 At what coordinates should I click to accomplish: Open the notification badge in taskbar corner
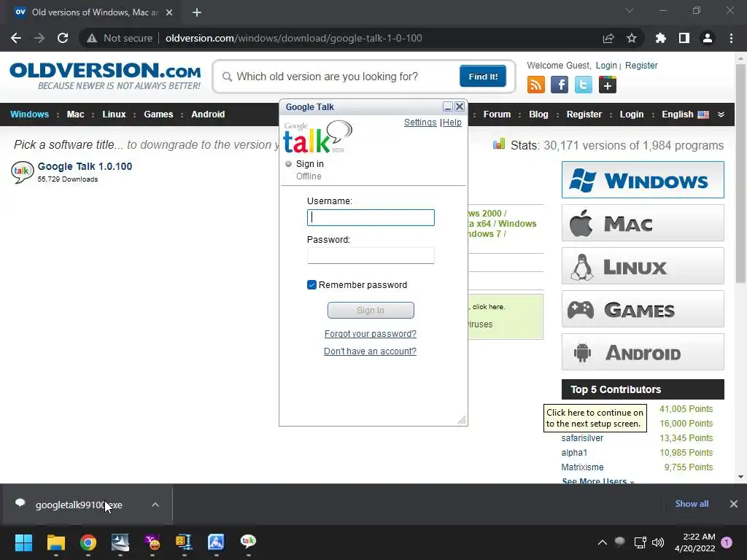pyautogui.click(x=727, y=542)
